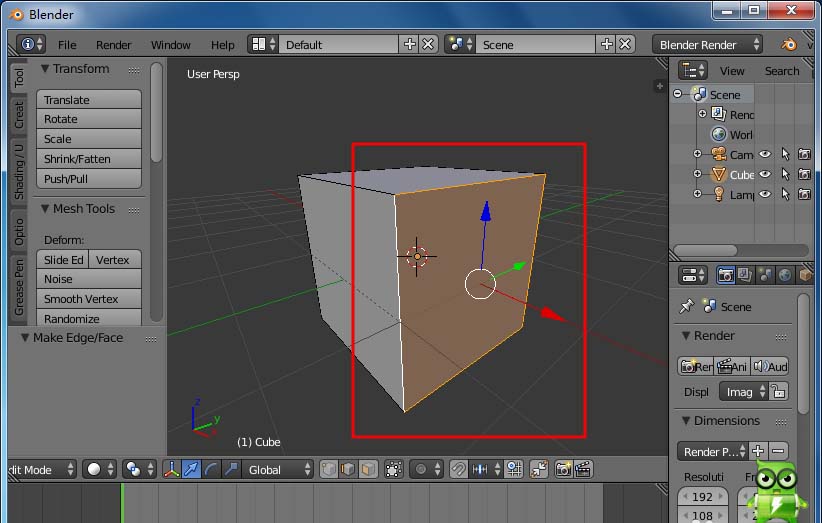The image size is (822, 523).
Task: Open the Global orientation dropdown
Action: click(279, 469)
